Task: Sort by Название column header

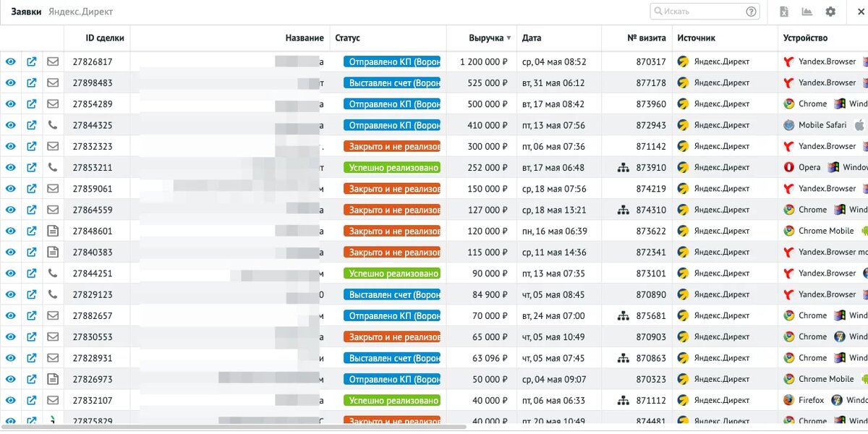Action: tap(305, 38)
